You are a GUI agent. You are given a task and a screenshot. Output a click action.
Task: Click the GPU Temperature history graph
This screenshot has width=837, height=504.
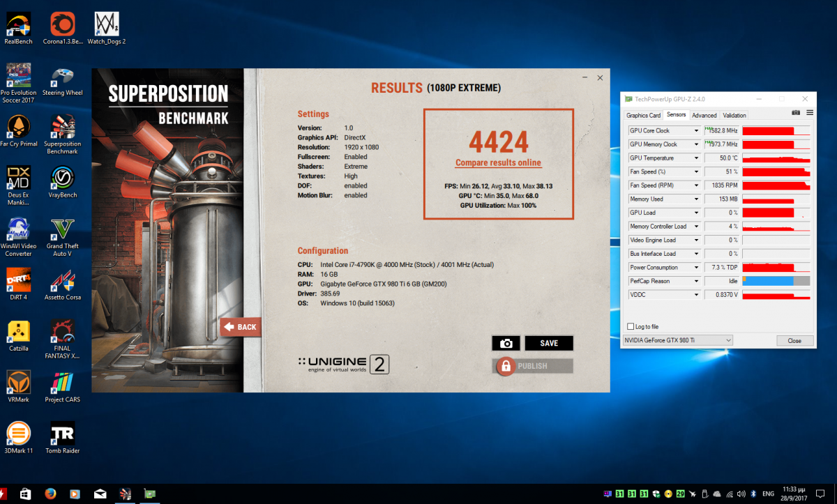(776, 158)
